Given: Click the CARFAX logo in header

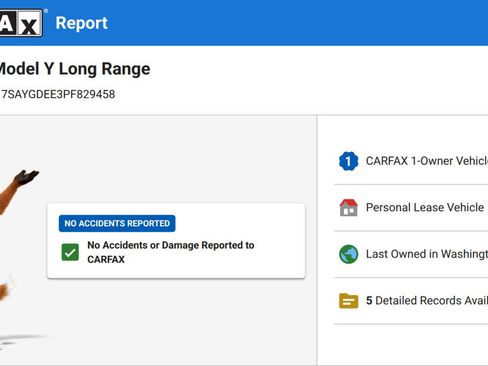Looking at the screenshot, I should [21, 22].
